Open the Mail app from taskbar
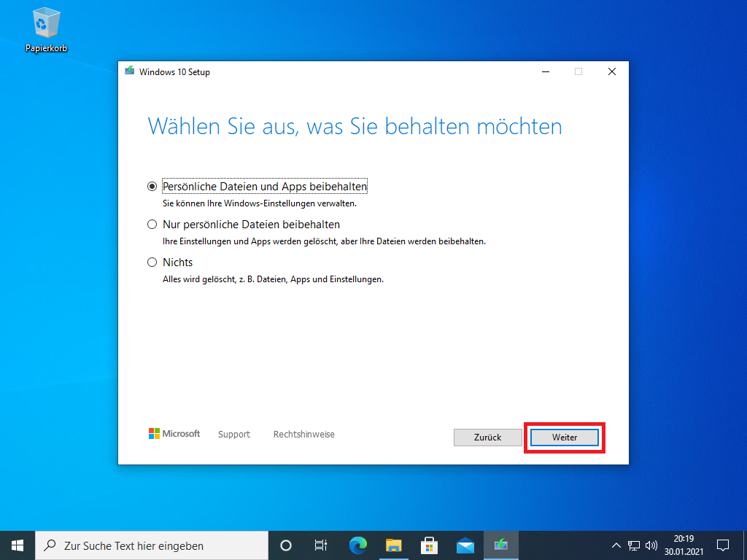 [x=465, y=545]
